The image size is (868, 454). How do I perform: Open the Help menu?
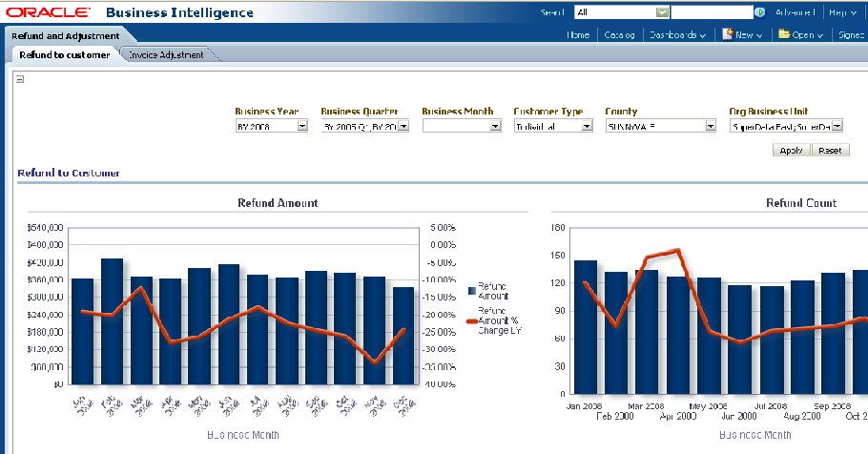842,12
